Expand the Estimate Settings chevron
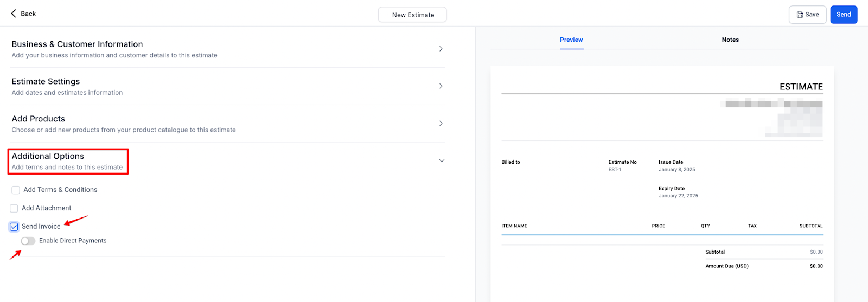 tap(441, 86)
